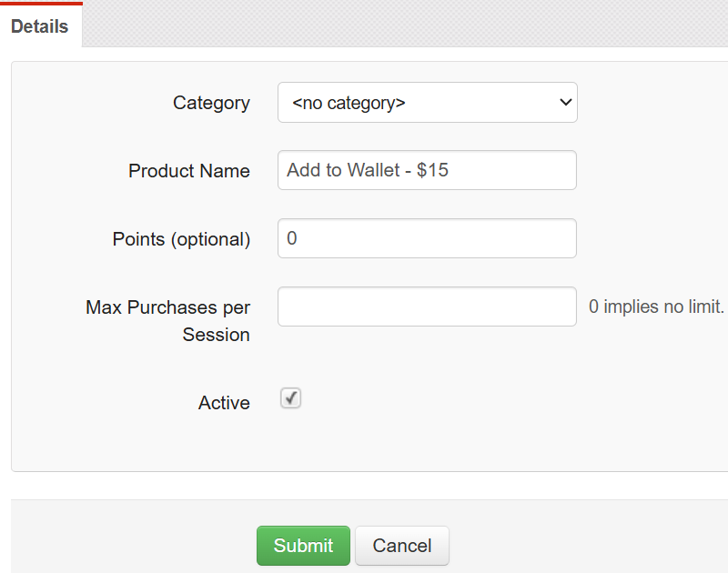Click the Product Name label

click(188, 171)
